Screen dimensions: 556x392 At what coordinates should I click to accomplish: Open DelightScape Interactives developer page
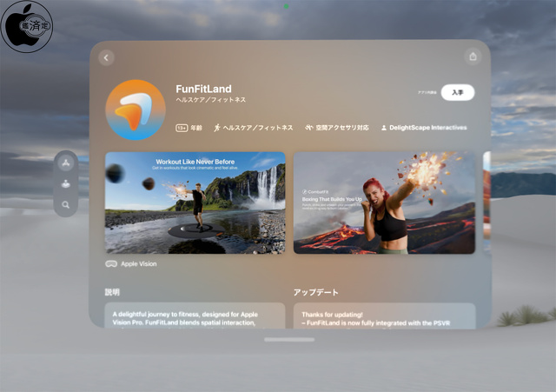coord(428,128)
